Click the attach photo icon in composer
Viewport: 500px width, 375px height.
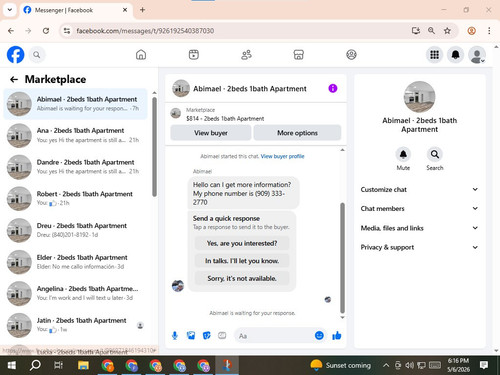191,335
